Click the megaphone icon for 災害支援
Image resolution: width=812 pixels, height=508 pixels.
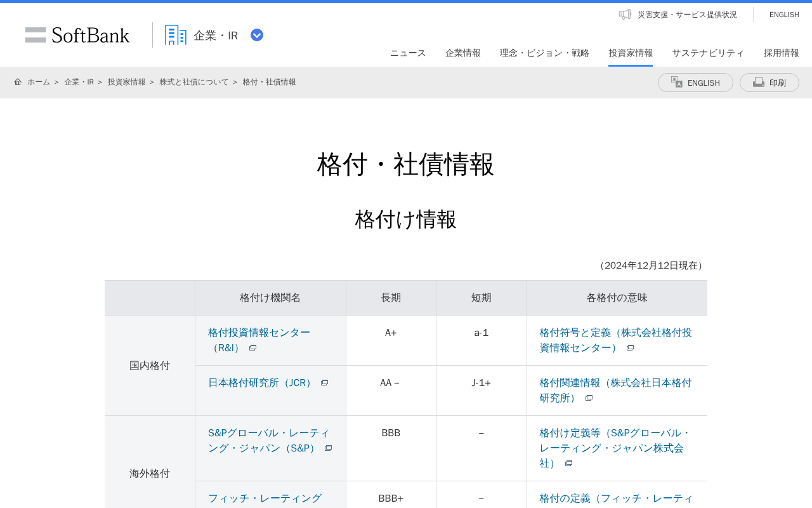coord(625,14)
